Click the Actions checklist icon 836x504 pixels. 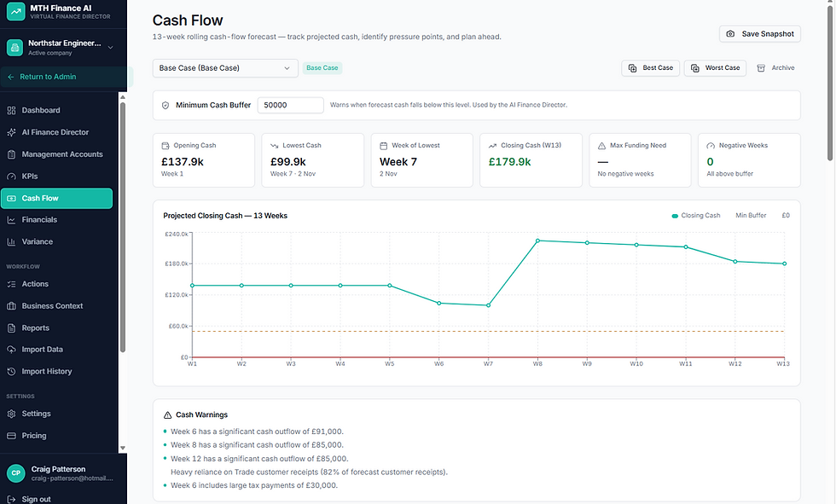click(11, 285)
